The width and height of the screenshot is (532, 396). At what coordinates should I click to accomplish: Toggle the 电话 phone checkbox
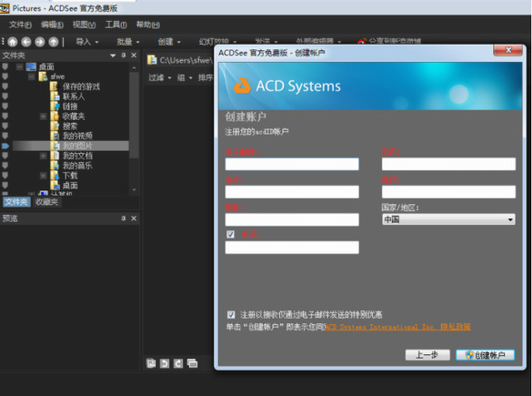point(230,234)
